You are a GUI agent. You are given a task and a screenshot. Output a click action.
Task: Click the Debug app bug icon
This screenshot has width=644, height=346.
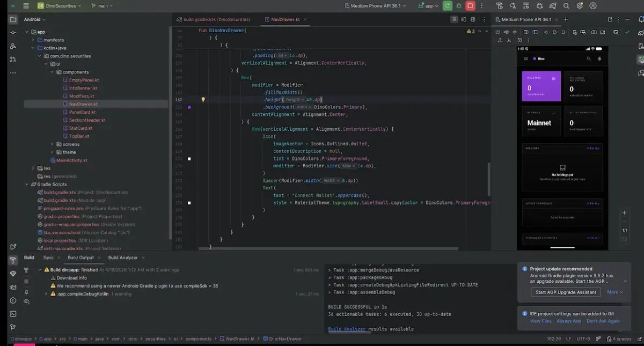click(459, 6)
